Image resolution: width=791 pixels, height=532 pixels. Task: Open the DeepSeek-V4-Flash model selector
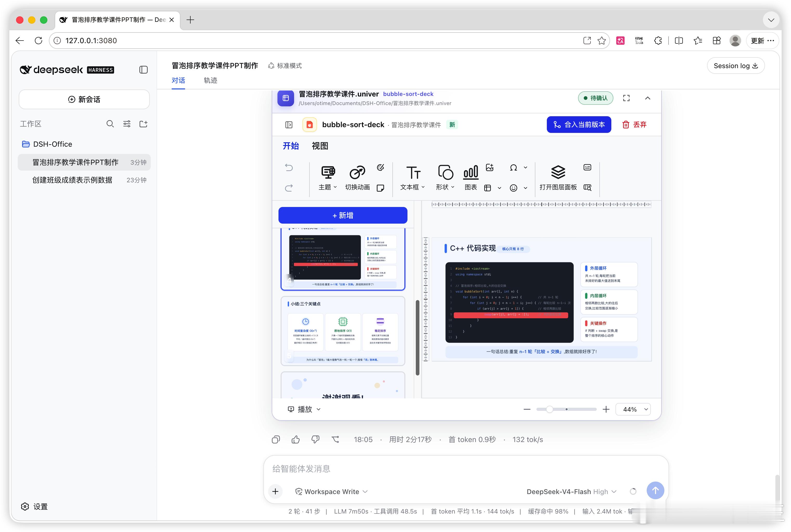571,492
